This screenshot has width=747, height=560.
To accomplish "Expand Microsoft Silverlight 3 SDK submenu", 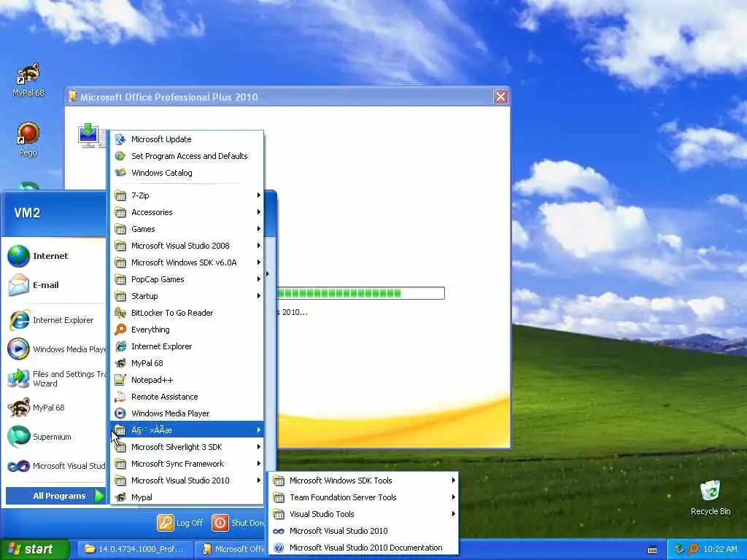I will [x=187, y=447].
